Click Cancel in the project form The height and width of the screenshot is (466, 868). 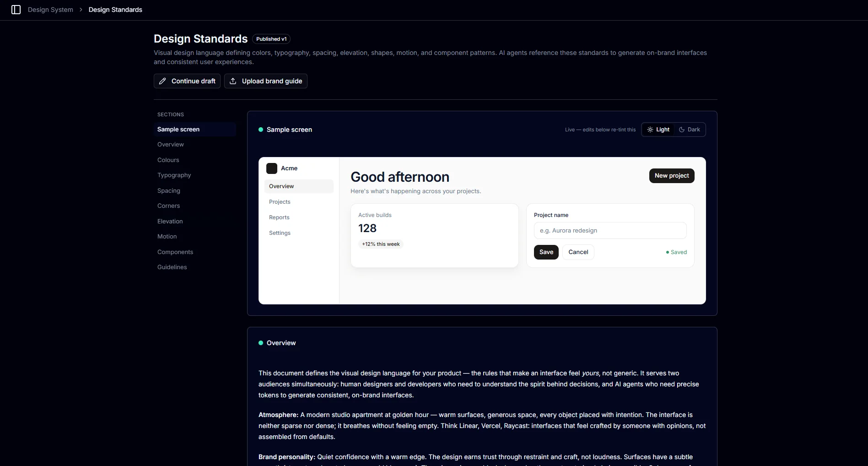(x=578, y=252)
